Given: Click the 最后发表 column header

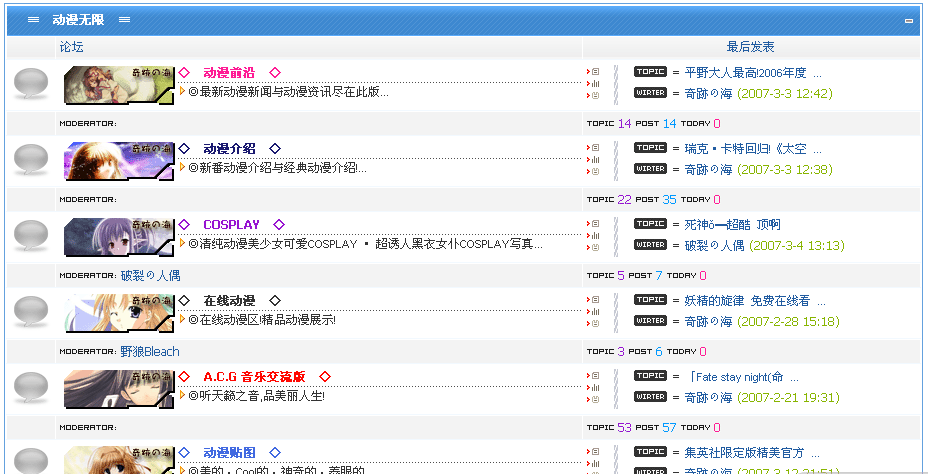Looking at the screenshot, I should pos(750,47).
